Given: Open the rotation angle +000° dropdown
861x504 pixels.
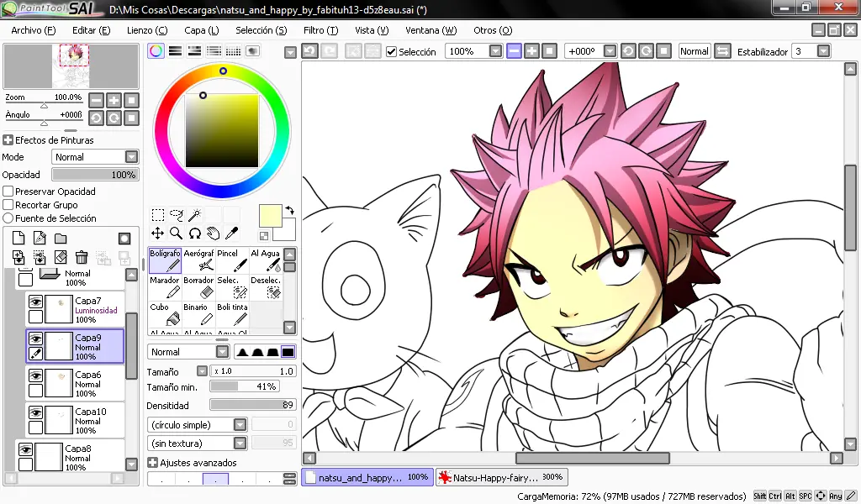Looking at the screenshot, I should (x=610, y=51).
